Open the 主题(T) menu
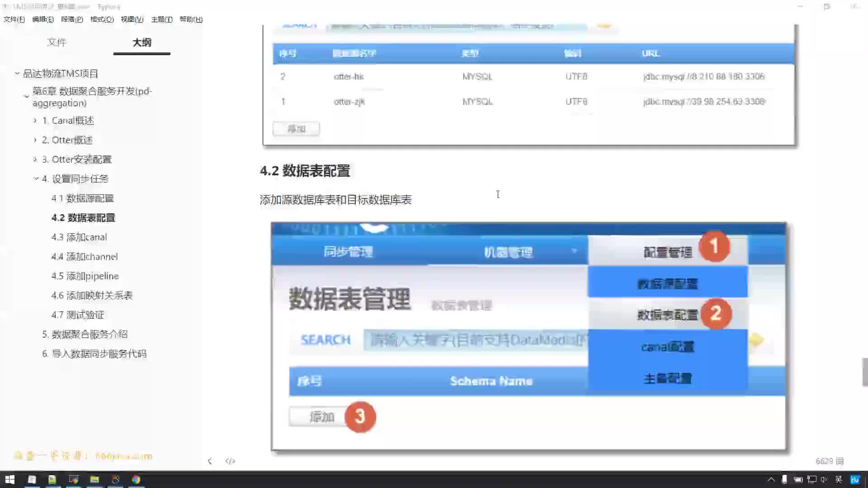This screenshot has height=488, width=868. tap(162, 19)
